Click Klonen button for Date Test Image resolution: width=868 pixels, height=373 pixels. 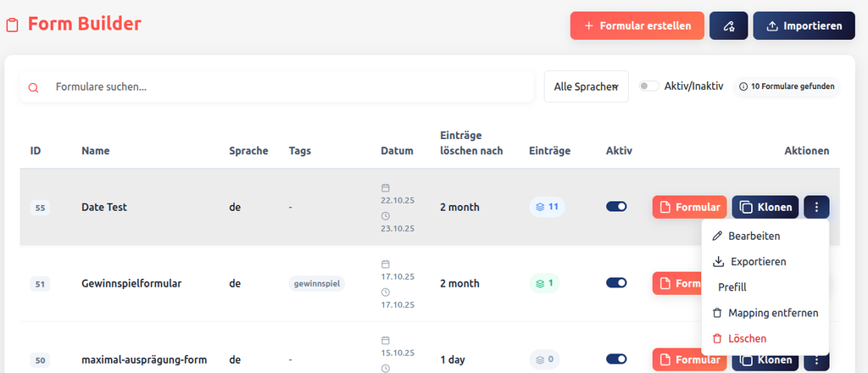[x=765, y=207]
